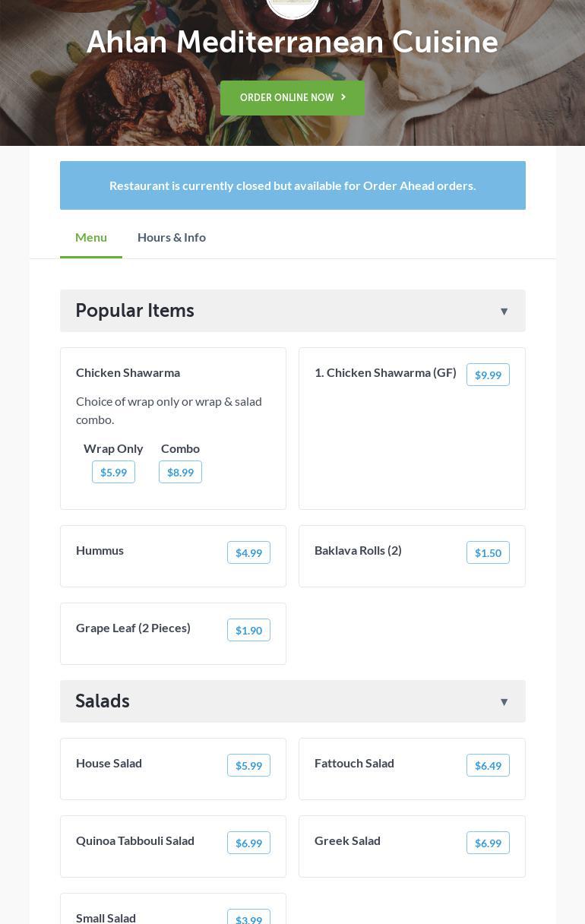This screenshot has width=585, height=924.
Task: Choose the Combo $8.99 option
Action: [x=180, y=472]
